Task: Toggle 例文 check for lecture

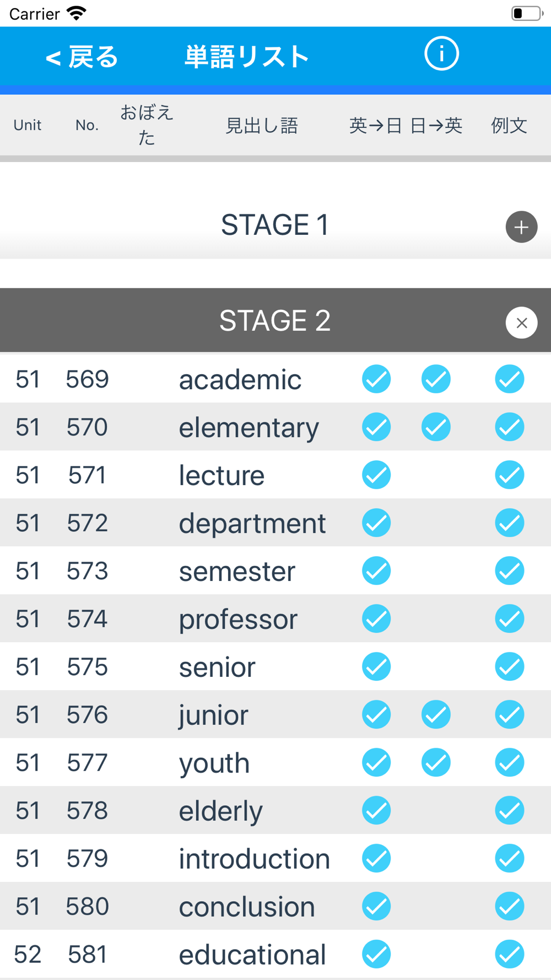Action: 509,475
